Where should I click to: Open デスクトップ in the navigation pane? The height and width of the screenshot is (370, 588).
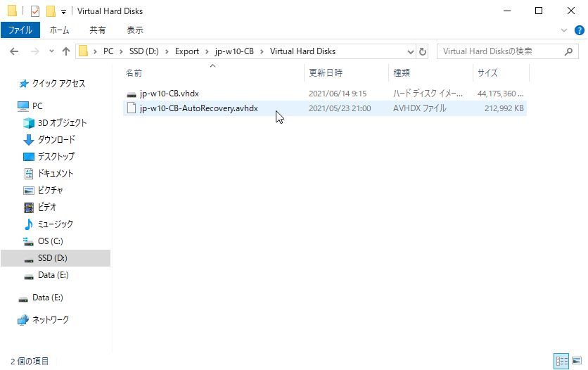56,156
